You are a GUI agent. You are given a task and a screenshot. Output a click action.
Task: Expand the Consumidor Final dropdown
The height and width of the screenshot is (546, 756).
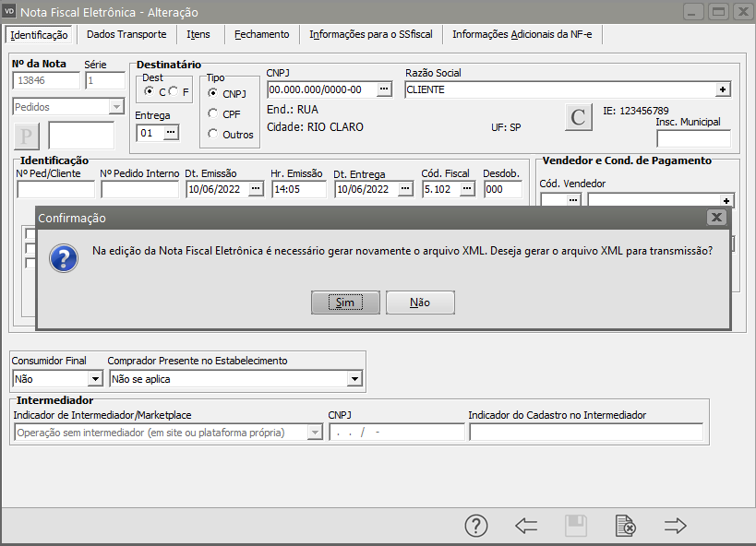pyautogui.click(x=94, y=379)
